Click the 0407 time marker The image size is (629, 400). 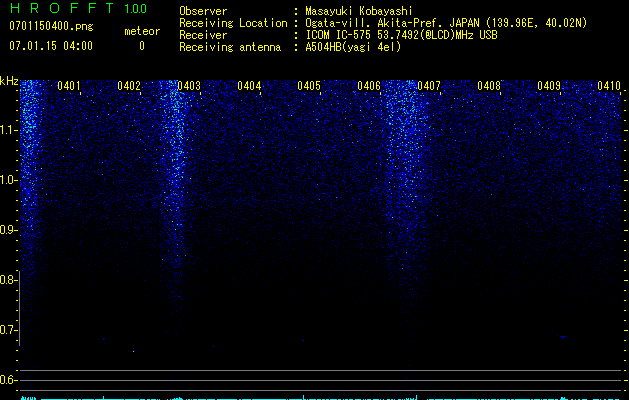click(429, 86)
